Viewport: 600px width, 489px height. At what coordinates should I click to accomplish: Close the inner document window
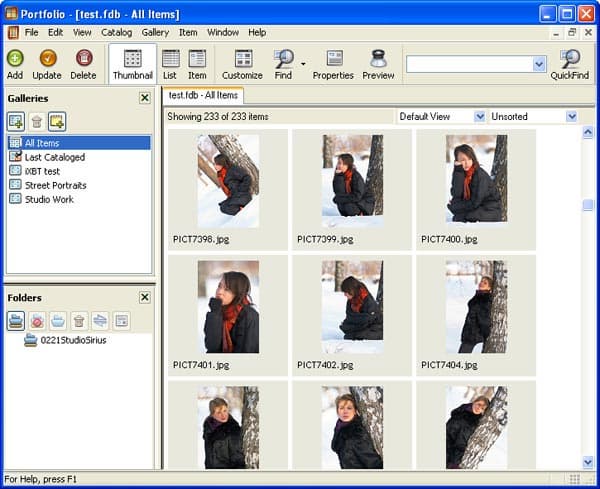589,33
